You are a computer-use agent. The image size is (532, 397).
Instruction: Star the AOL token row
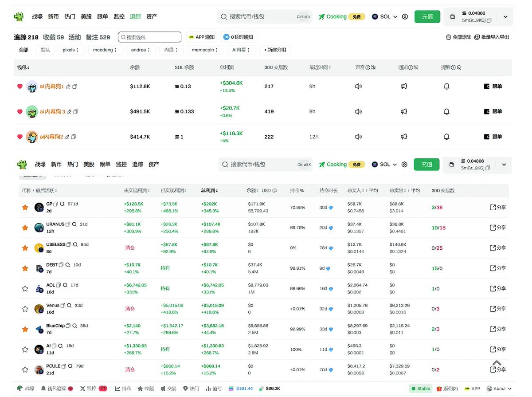[25, 288]
